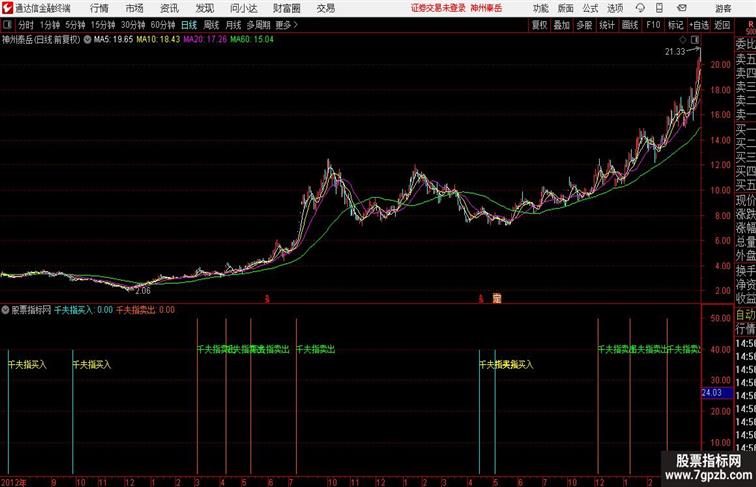Click the 千夫指买入: 0.00 indicator label
This screenshot has height=487, width=756.
[x=83, y=310]
